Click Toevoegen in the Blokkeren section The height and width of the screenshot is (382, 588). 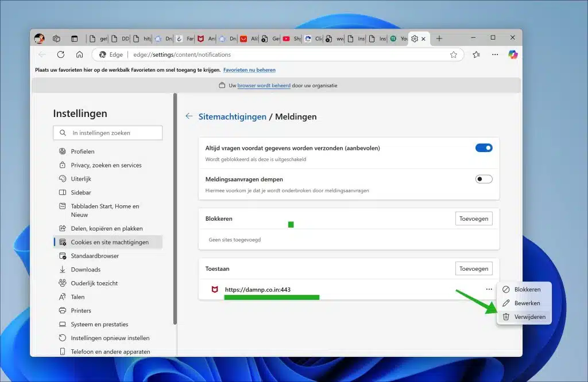[474, 219]
